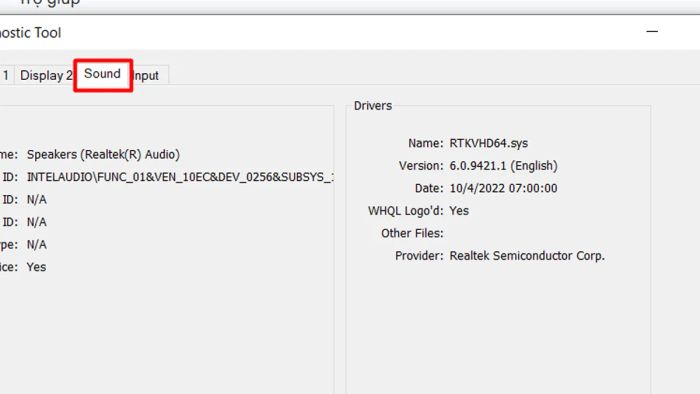Select the date 10/4/2022 07:00:00
Image resolution: width=700 pixels, height=394 pixels.
[503, 188]
